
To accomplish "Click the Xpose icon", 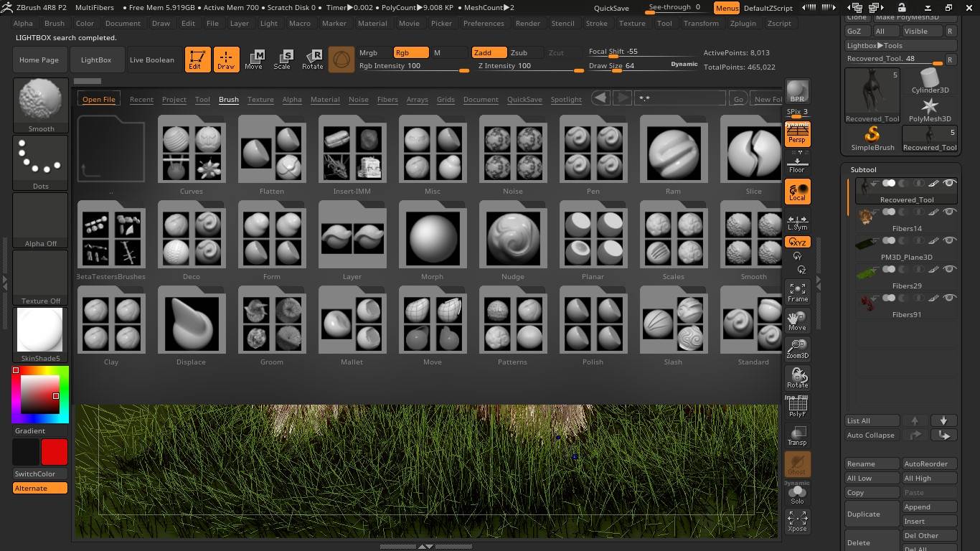I will pyautogui.click(x=797, y=521).
